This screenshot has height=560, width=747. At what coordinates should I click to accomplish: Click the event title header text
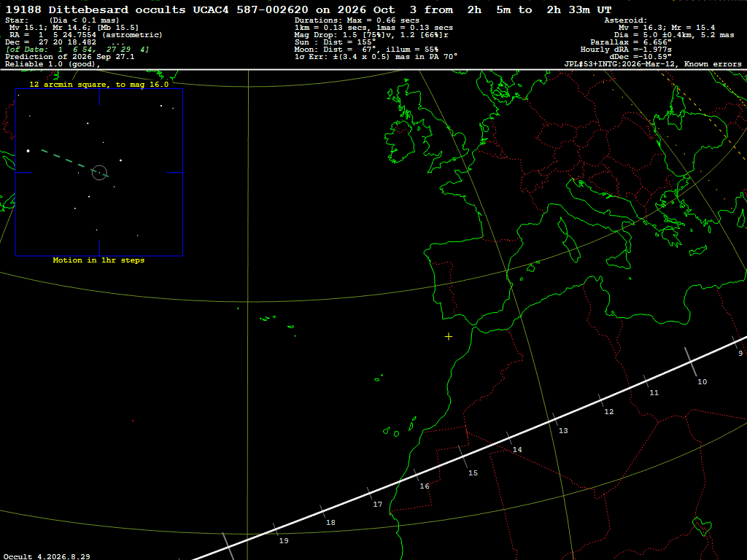coord(309,9)
